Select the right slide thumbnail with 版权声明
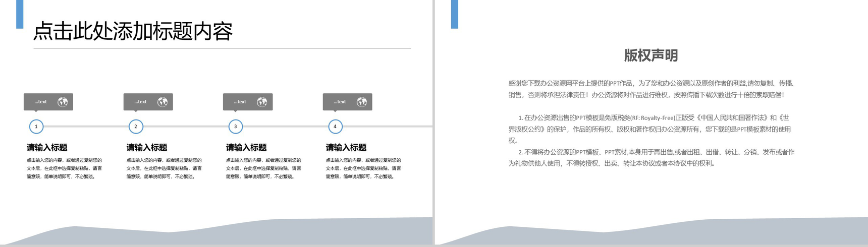868x247 pixels. (652, 122)
